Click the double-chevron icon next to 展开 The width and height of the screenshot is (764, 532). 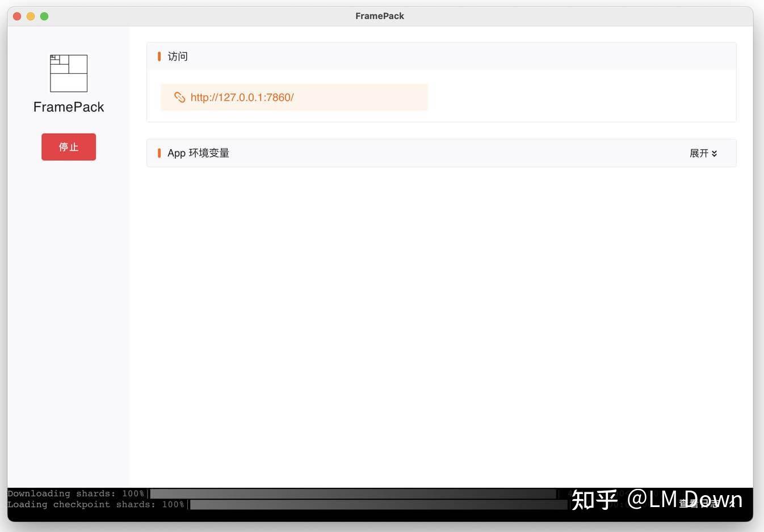(x=715, y=153)
